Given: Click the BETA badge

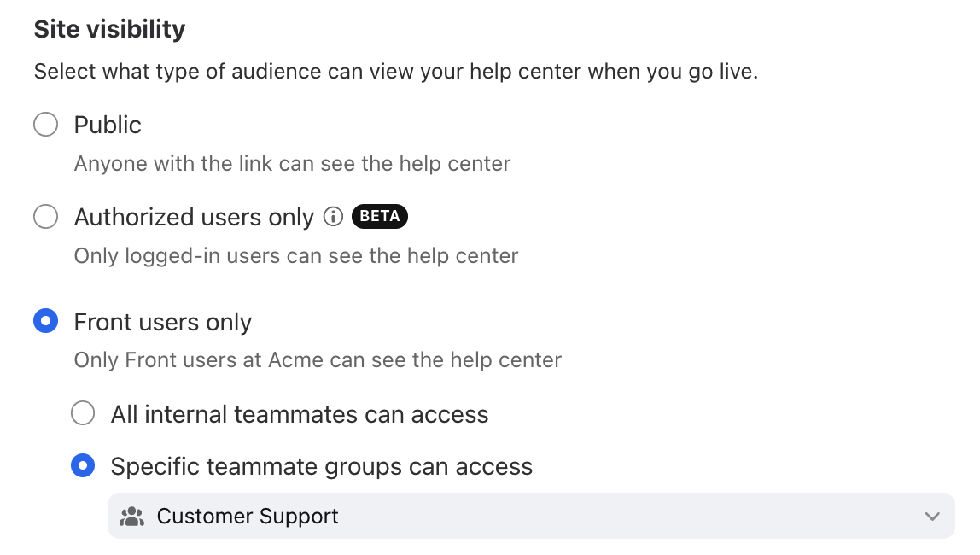Looking at the screenshot, I should click(379, 216).
